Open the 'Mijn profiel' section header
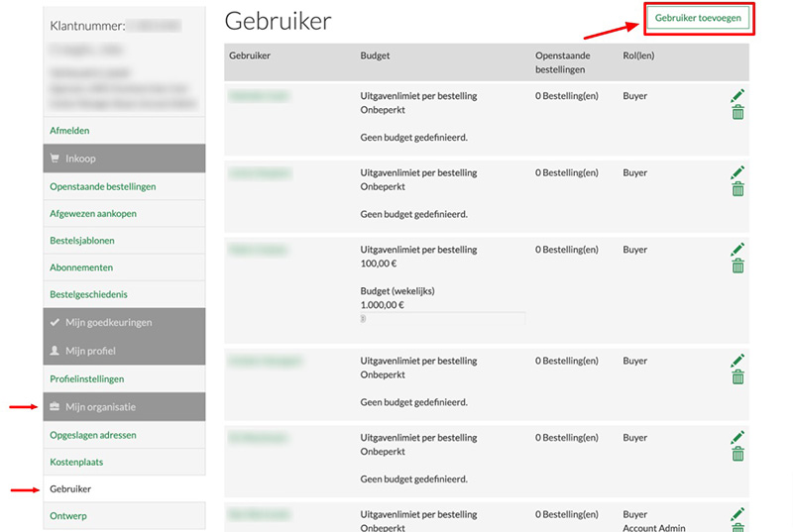 124,351
